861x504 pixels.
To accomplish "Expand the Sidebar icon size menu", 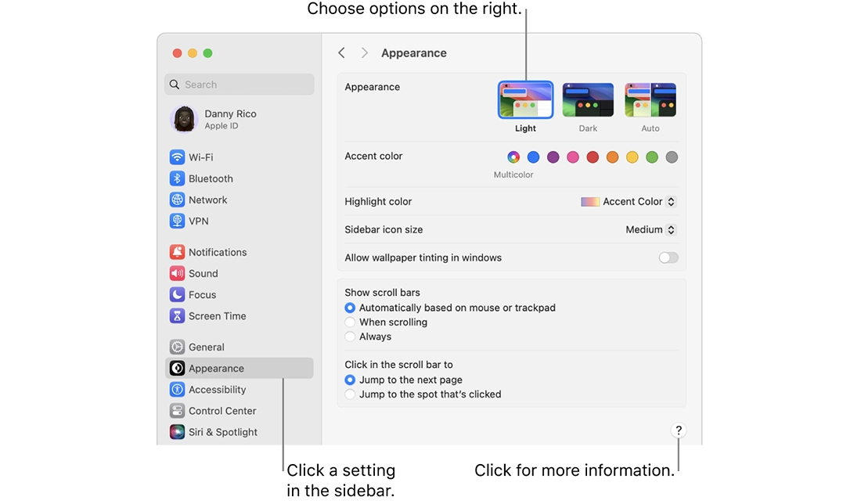I will [x=650, y=230].
